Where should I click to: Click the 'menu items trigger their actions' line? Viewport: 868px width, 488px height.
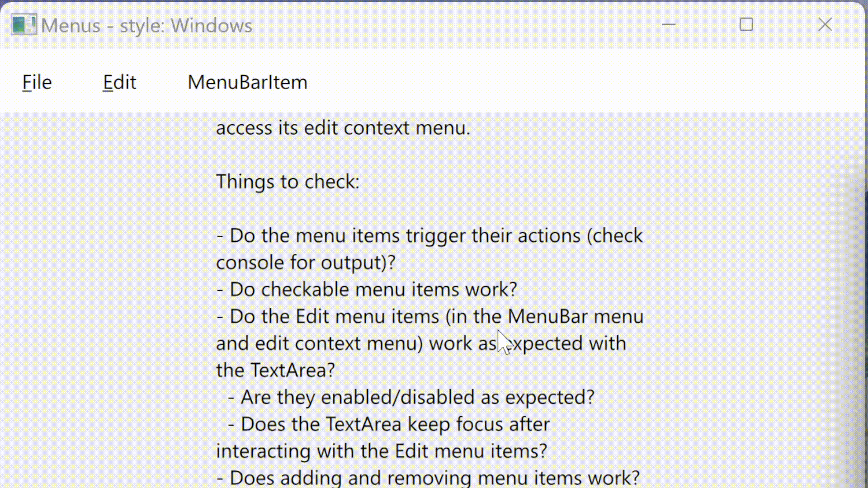[x=429, y=236]
